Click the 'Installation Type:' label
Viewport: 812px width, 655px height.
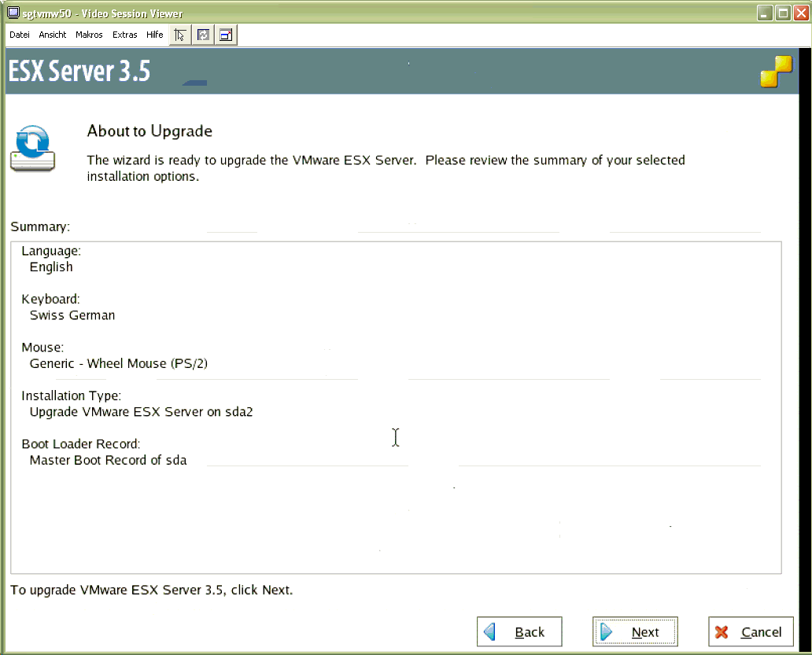coord(71,396)
